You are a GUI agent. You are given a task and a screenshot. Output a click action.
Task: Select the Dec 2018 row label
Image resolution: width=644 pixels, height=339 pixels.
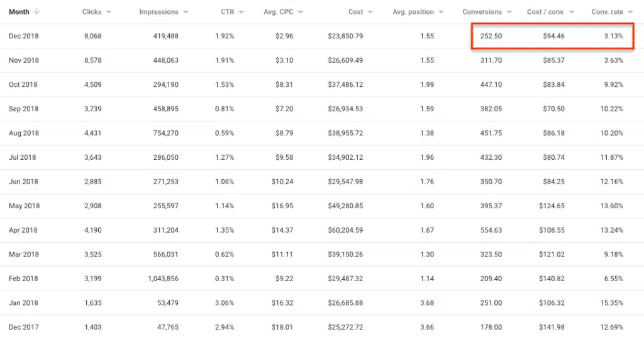click(x=24, y=36)
